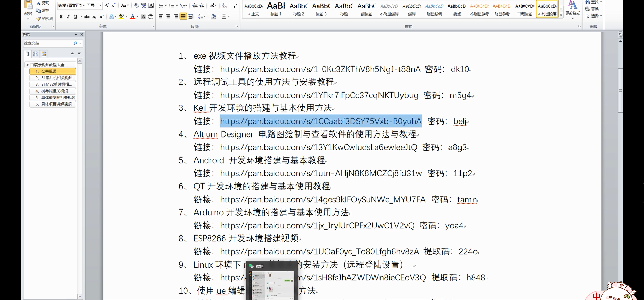The width and height of the screenshot is (644, 300).
Task: Switch to headings view tab in navigation
Action: pos(27,54)
